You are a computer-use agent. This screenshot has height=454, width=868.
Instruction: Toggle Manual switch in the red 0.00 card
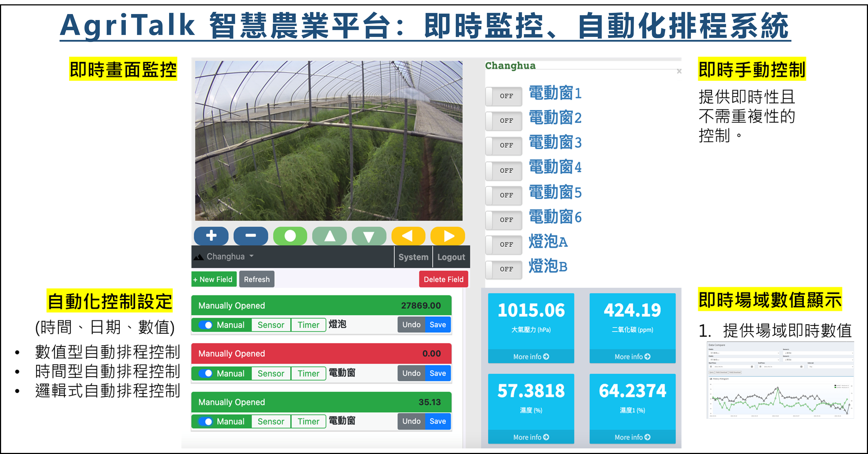(206, 374)
